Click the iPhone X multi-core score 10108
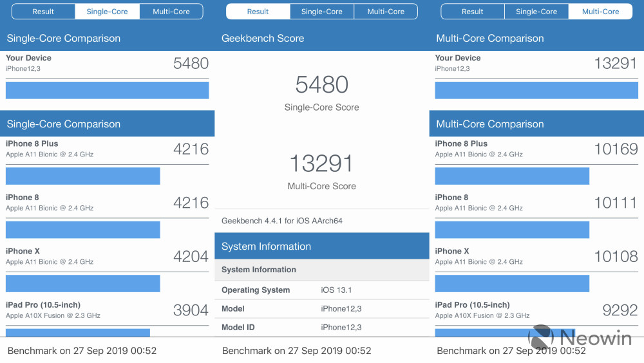Screen dimensions: 644x363 [x=616, y=257]
